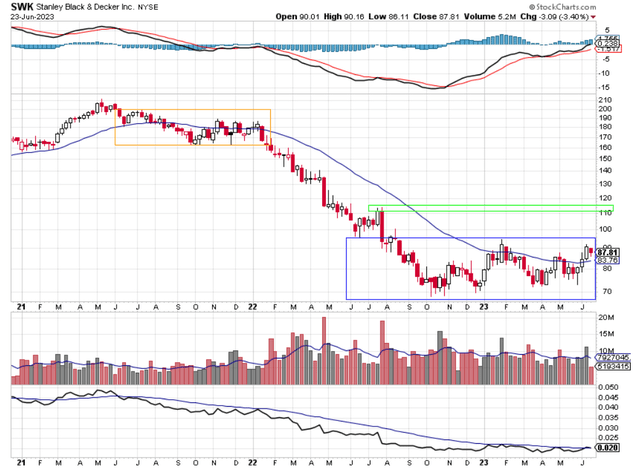Image resolution: width=640 pixels, height=468 pixels.
Task: Click the 160 price axis label
Action: pyautogui.click(x=606, y=147)
